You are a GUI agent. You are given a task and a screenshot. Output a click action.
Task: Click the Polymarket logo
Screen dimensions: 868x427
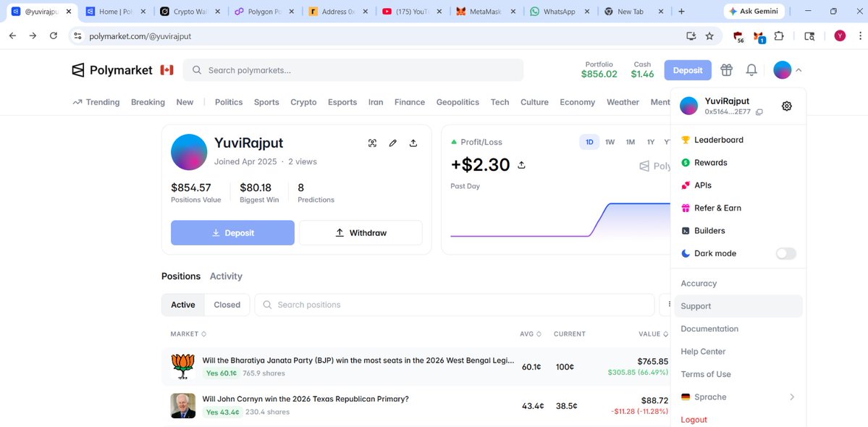click(111, 70)
